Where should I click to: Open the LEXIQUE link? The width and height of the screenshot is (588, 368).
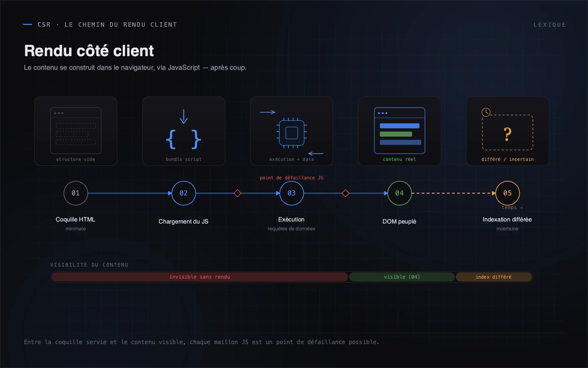point(550,25)
